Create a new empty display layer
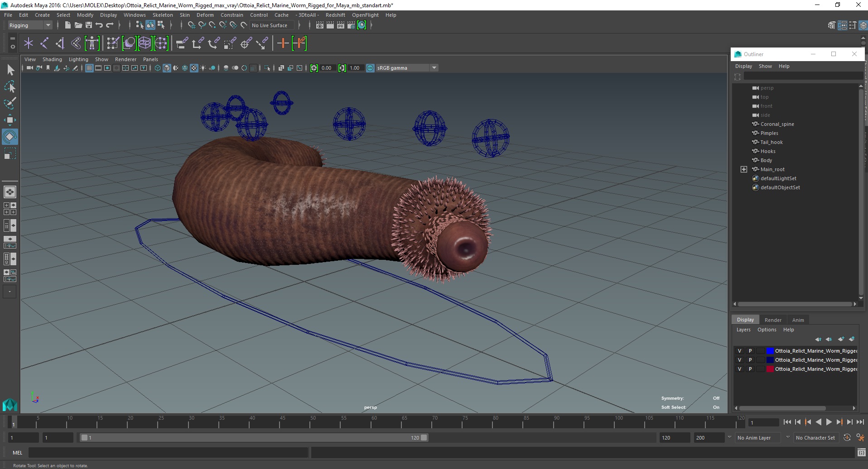 click(841, 339)
